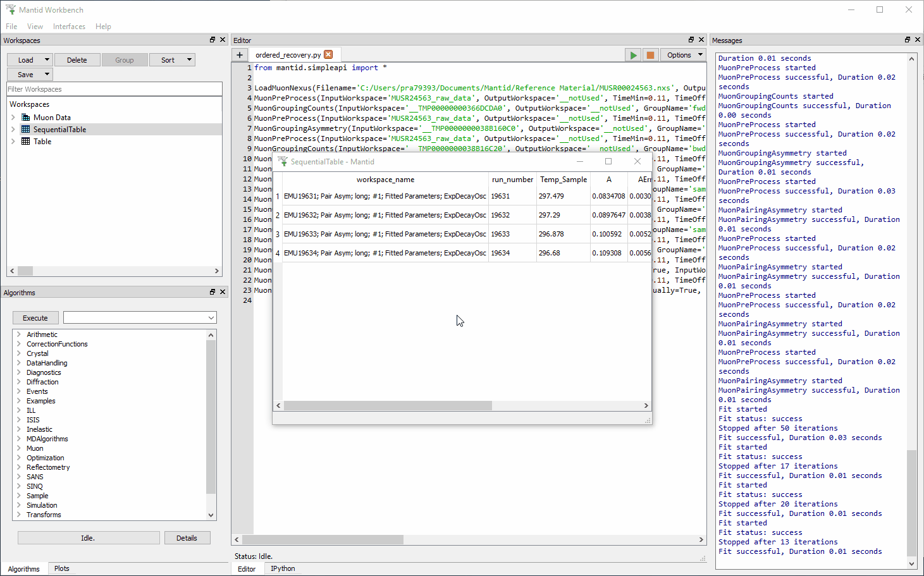Click the Details button

pyautogui.click(x=187, y=537)
